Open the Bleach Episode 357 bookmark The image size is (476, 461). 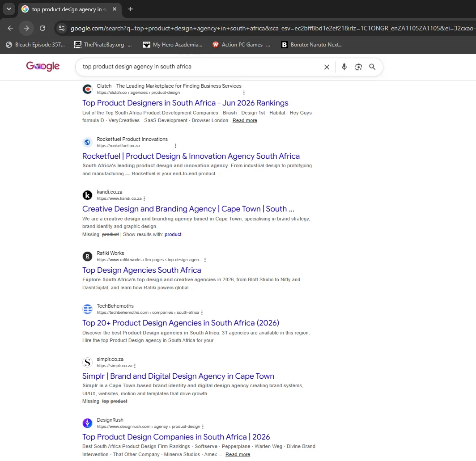[x=35, y=45]
